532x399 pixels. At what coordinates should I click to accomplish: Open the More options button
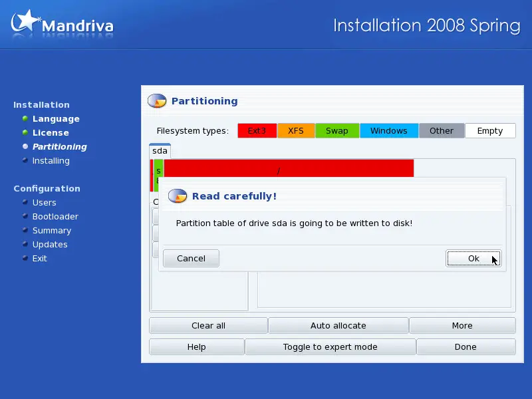pos(462,326)
